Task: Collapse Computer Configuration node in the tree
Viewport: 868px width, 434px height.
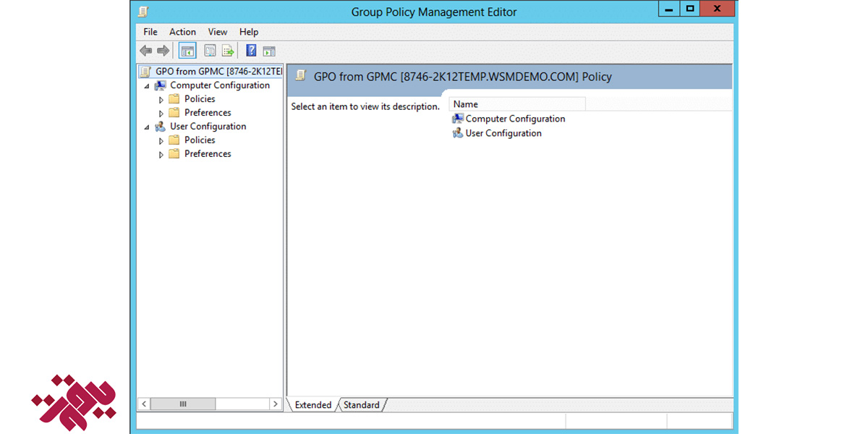Action: pyautogui.click(x=147, y=85)
